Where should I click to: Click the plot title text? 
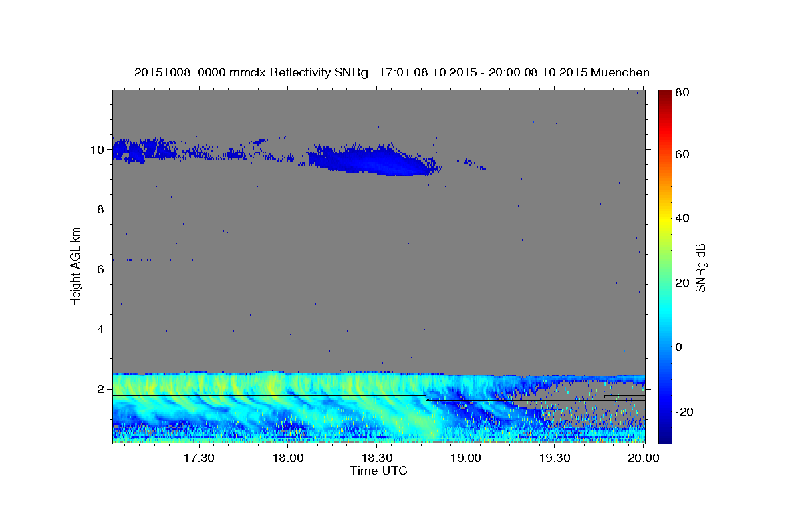coord(392,72)
